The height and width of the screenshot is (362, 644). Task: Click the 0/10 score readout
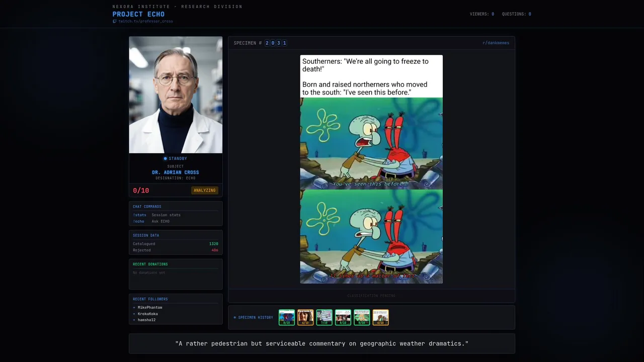click(141, 190)
